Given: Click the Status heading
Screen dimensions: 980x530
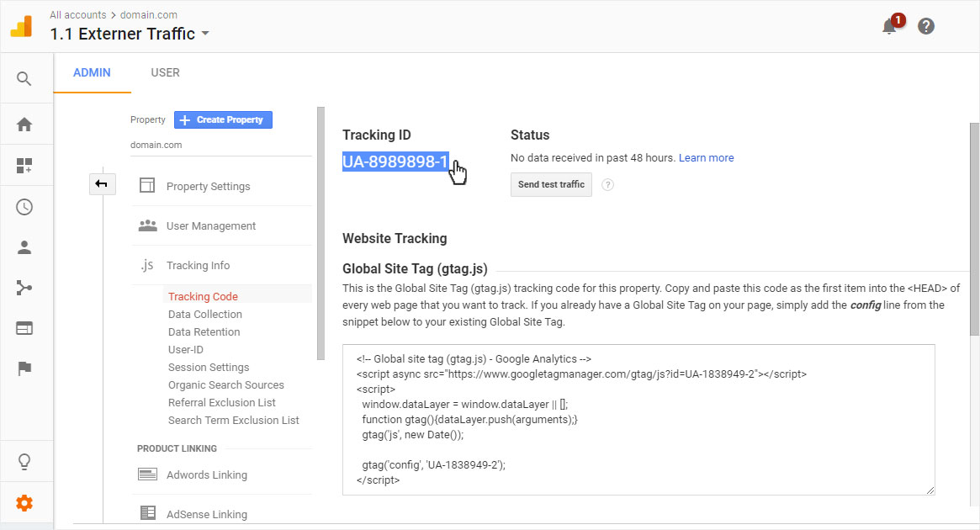Looking at the screenshot, I should pos(530,135).
